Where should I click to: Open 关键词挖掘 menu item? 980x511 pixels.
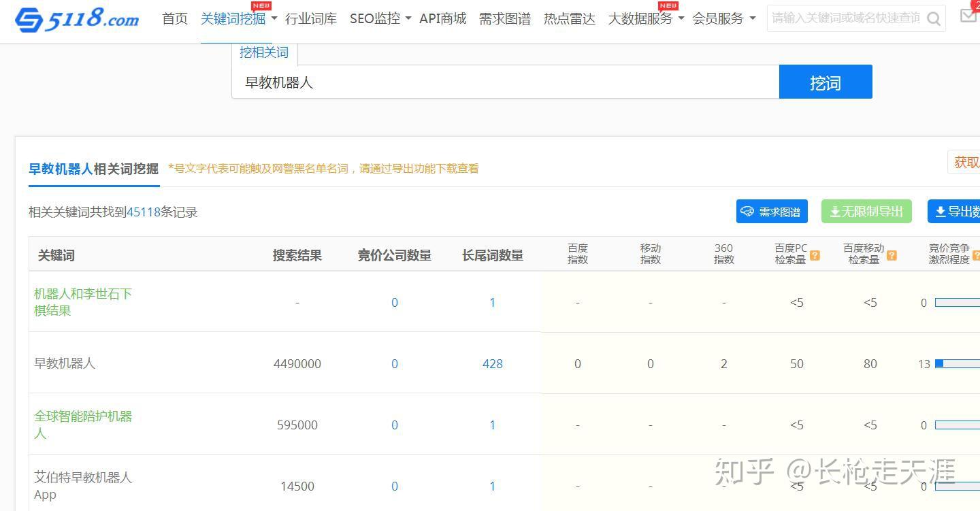point(233,19)
